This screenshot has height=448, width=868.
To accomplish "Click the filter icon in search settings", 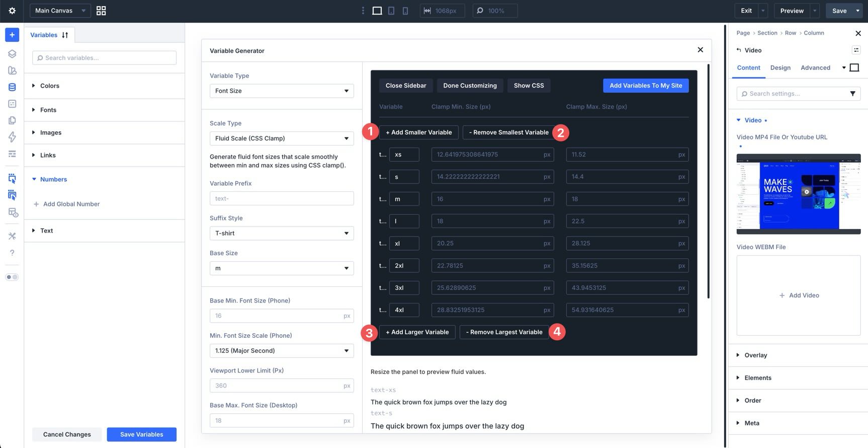I will pos(852,94).
